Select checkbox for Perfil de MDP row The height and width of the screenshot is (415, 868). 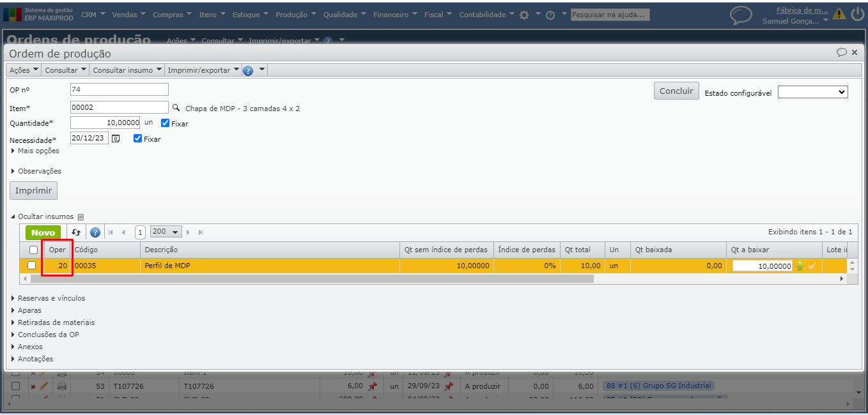coord(31,266)
